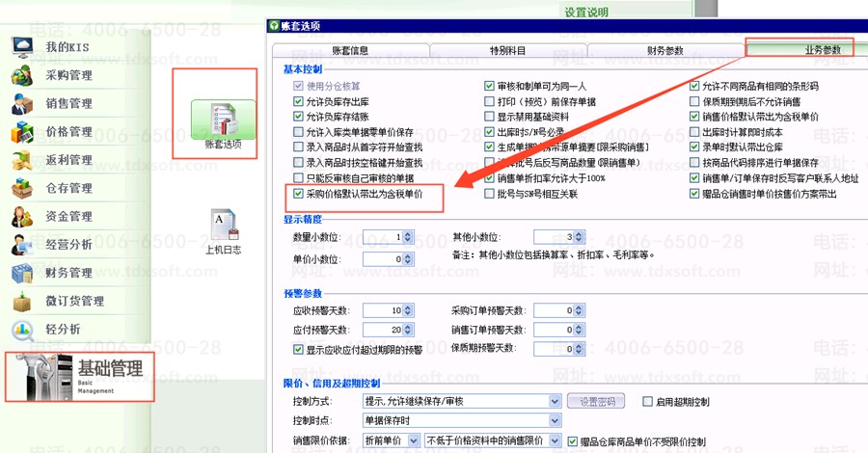Enable the 启用超期控制 checkbox
The image size is (868, 453).
click(x=648, y=401)
